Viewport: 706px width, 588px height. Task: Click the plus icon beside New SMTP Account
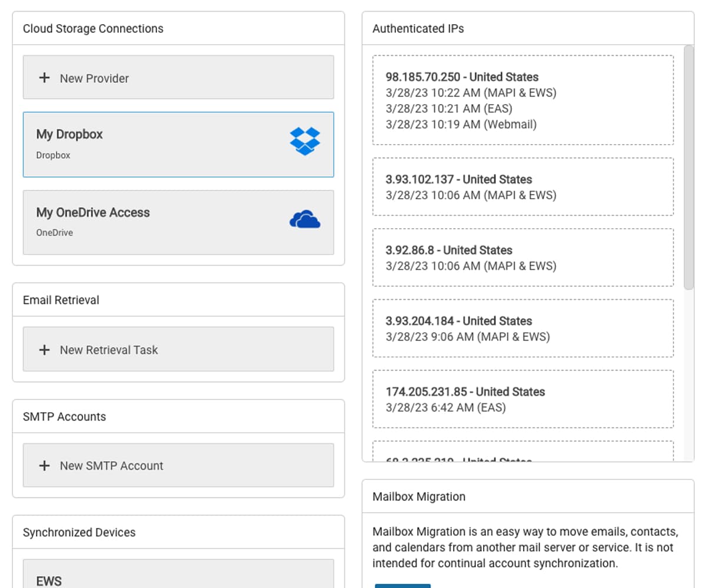pyautogui.click(x=44, y=465)
